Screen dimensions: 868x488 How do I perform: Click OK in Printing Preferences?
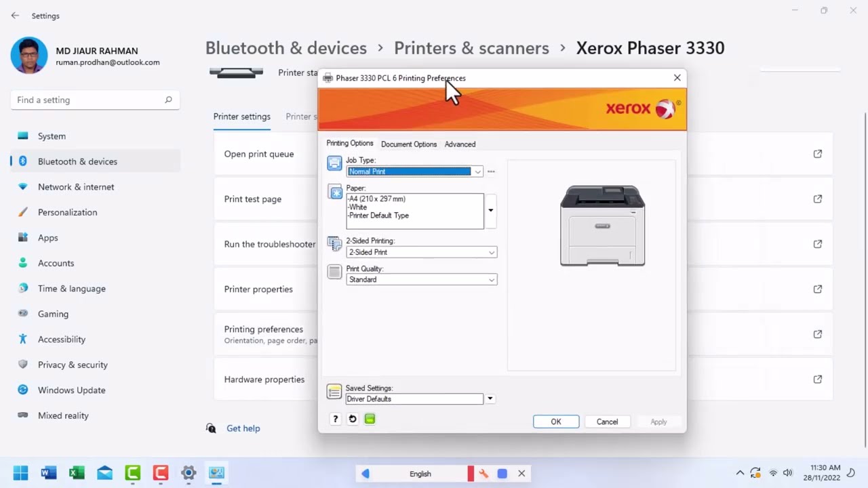pos(556,422)
